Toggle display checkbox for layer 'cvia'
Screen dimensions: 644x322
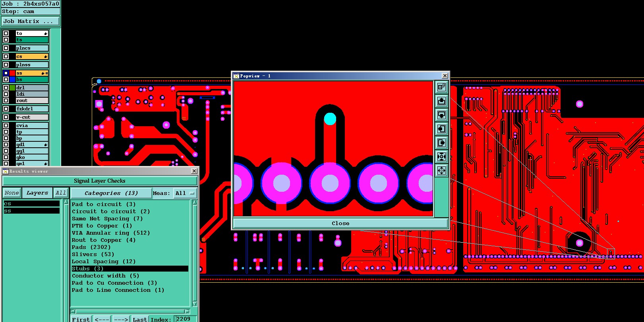[6, 125]
